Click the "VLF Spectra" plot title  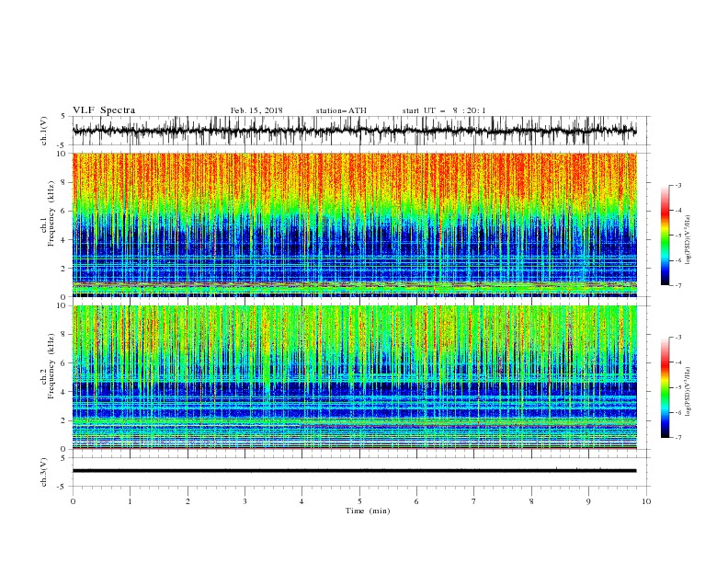point(104,110)
